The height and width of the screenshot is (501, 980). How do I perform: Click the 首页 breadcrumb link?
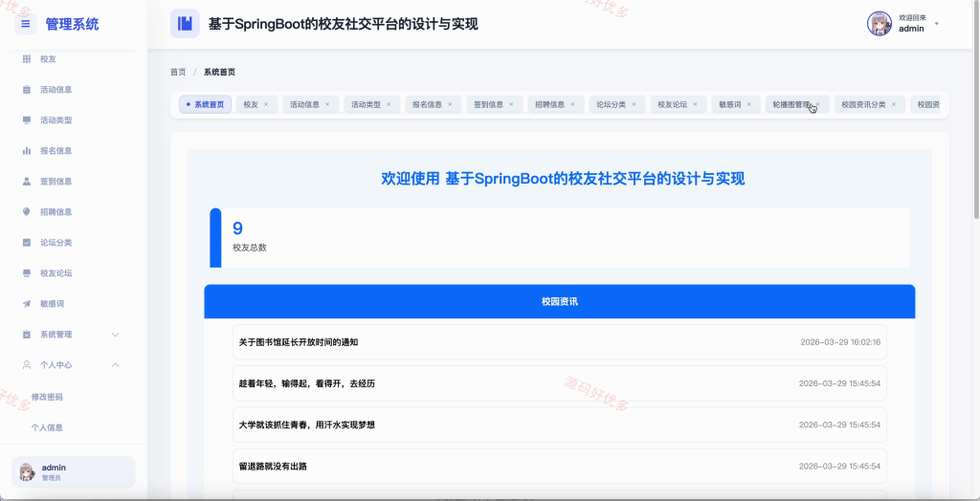point(178,72)
